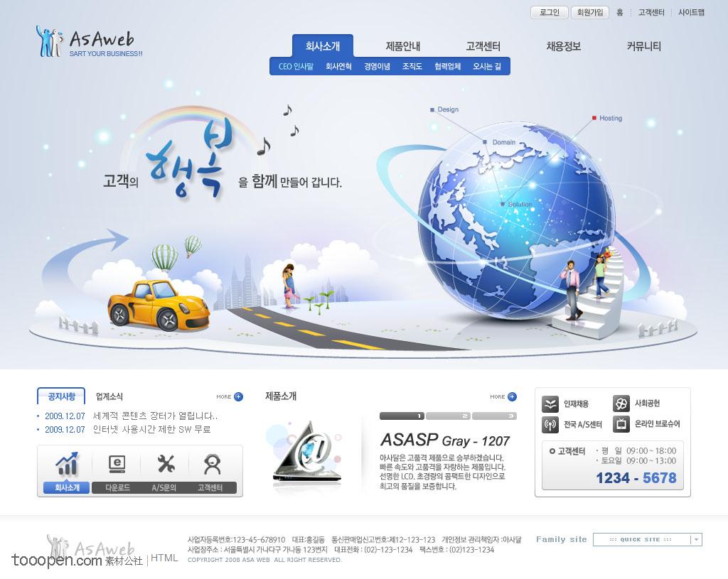
Task: Click the AsAweb logo at top left
Action: coord(89,42)
